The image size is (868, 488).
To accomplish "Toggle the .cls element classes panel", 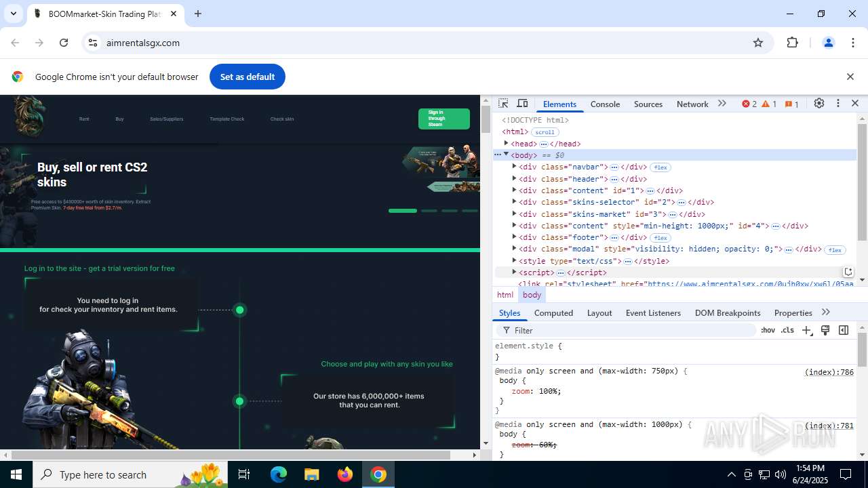I will coord(787,330).
